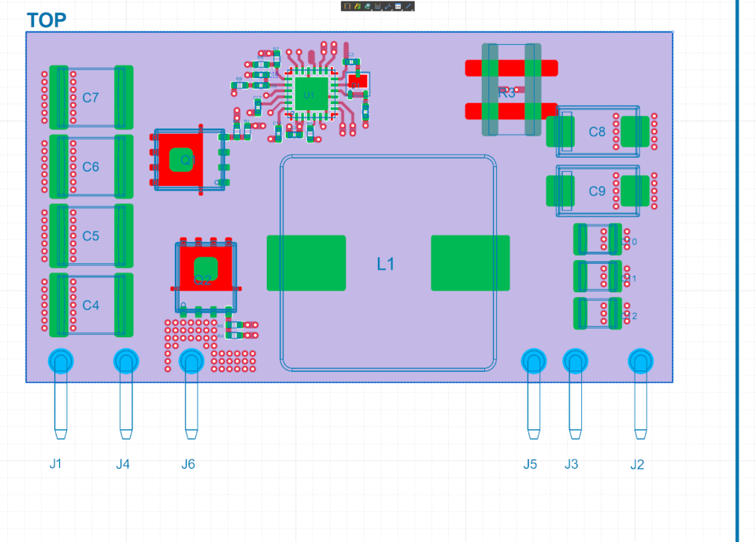Select capacitor C8 on the right side
This screenshot has height=542, width=756.
(597, 132)
